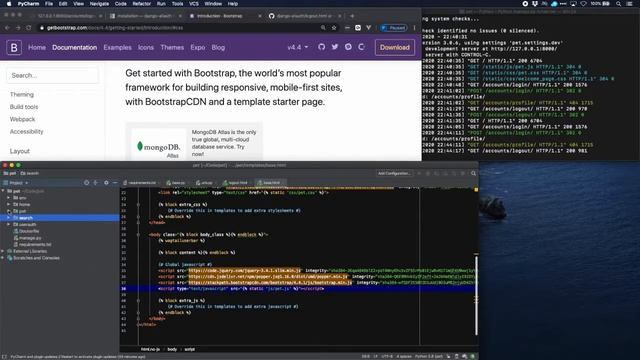Open the v4.4 version dropdown
640x360 pixels.
click(x=298, y=47)
